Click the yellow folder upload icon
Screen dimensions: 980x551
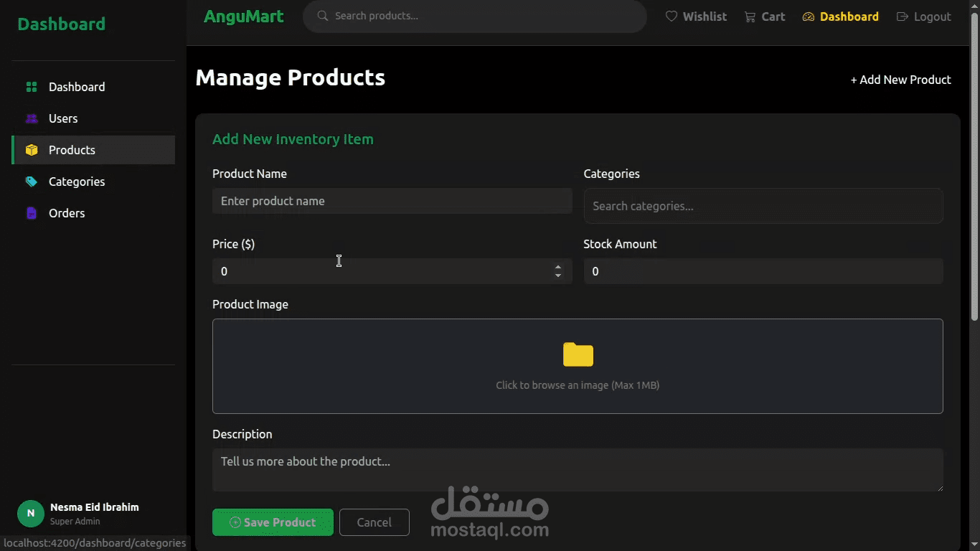click(x=578, y=354)
